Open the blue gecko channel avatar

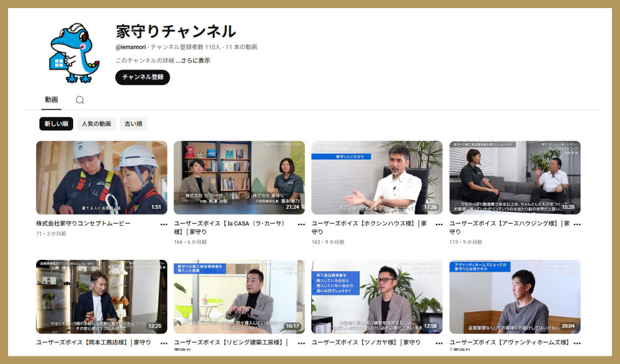point(74,53)
